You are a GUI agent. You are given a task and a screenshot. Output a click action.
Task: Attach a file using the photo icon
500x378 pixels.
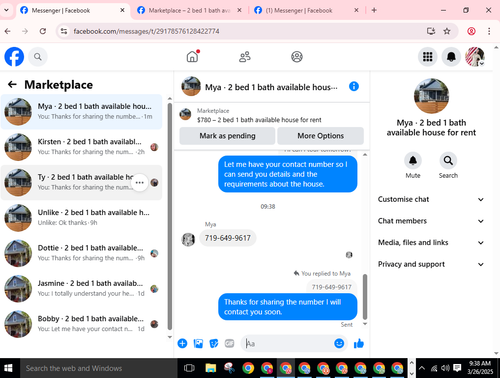coord(198,343)
